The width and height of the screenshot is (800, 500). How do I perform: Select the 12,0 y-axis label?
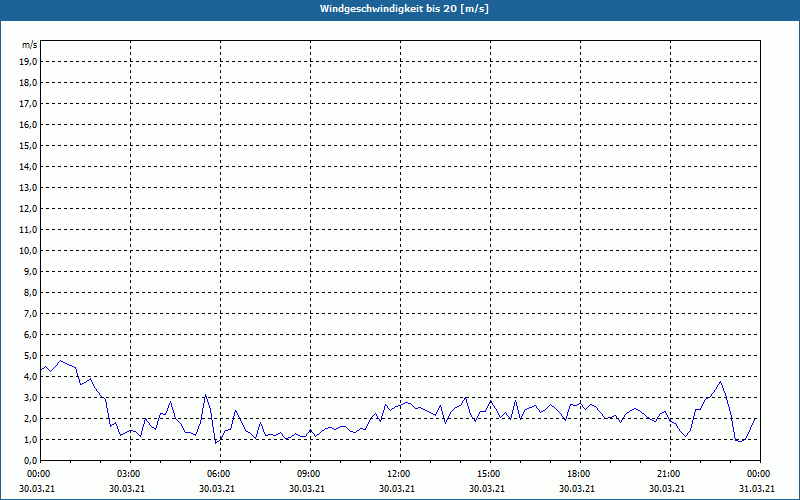(x=28, y=209)
